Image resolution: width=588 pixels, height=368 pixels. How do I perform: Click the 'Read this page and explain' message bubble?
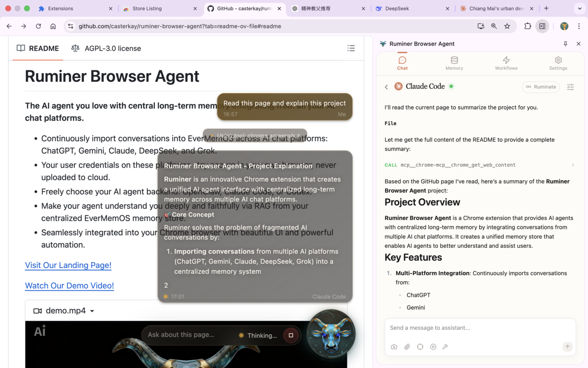pyautogui.click(x=285, y=107)
